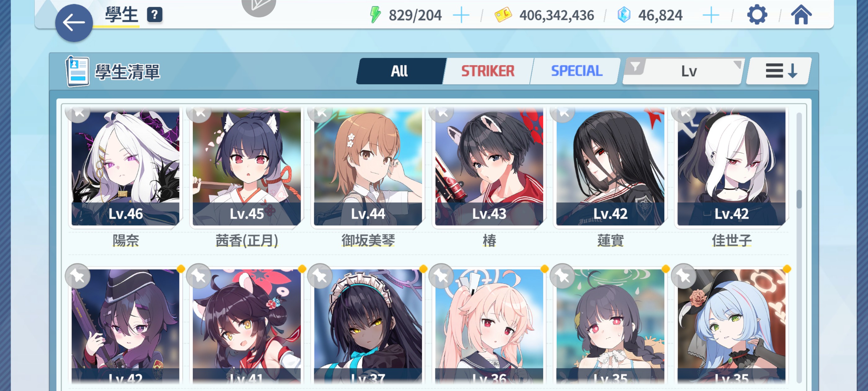Toggle the descending sort order button
Image resolution: width=868 pixels, height=391 pixels.
(x=779, y=71)
